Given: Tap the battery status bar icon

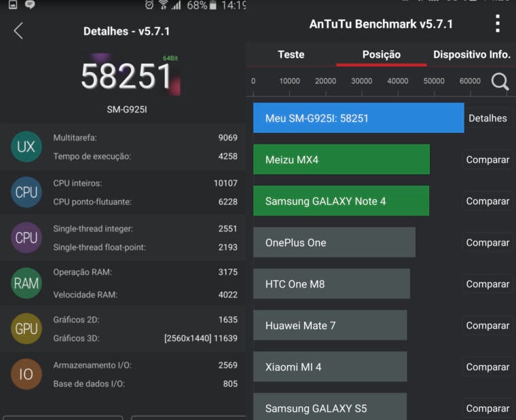Looking at the screenshot, I should [x=213, y=5].
